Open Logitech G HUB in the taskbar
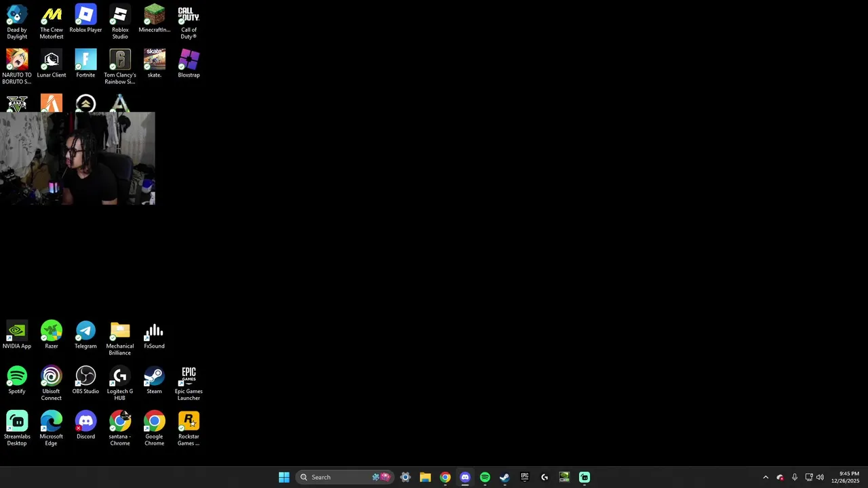 [545, 477]
